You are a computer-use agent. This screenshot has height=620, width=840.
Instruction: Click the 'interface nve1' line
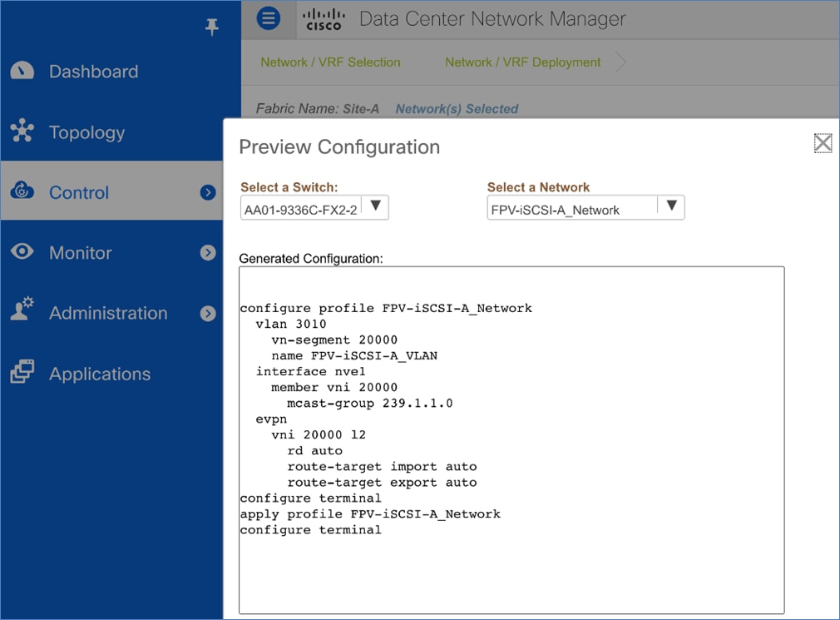tap(310, 371)
